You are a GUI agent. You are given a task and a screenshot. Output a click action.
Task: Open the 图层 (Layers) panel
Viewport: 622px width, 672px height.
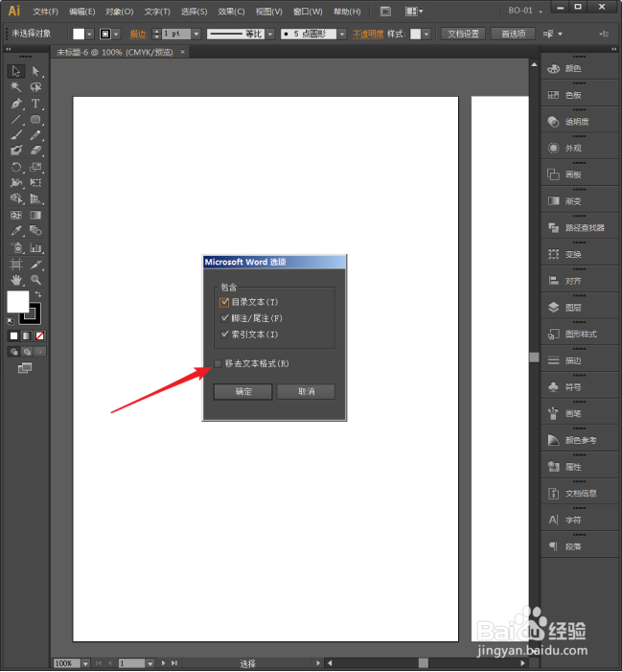pyautogui.click(x=580, y=308)
